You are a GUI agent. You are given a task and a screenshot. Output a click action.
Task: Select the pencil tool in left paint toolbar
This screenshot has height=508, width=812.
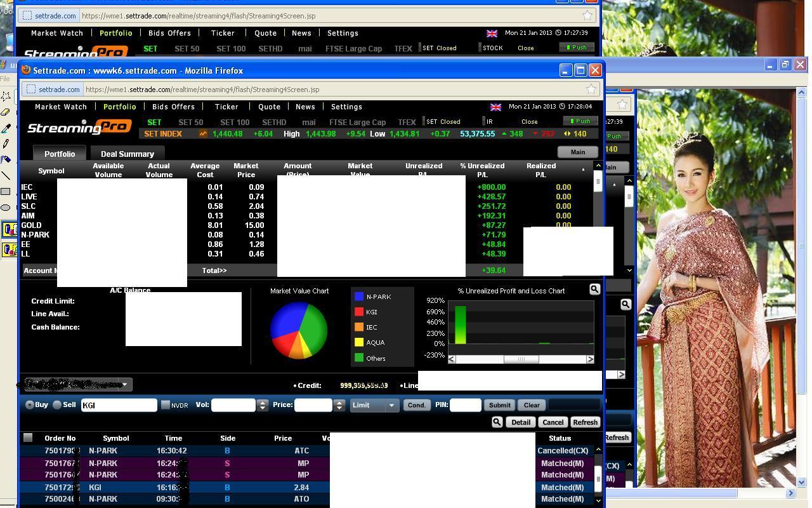click(x=6, y=144)
